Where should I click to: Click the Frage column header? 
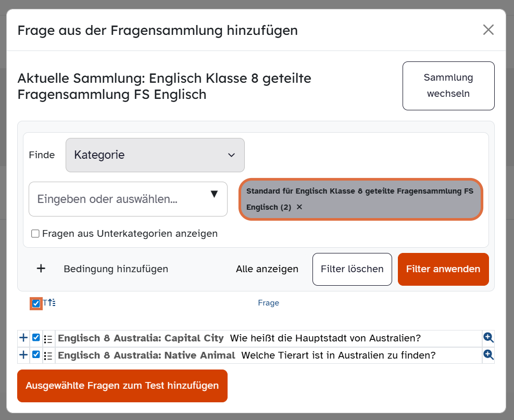[268, 303]
